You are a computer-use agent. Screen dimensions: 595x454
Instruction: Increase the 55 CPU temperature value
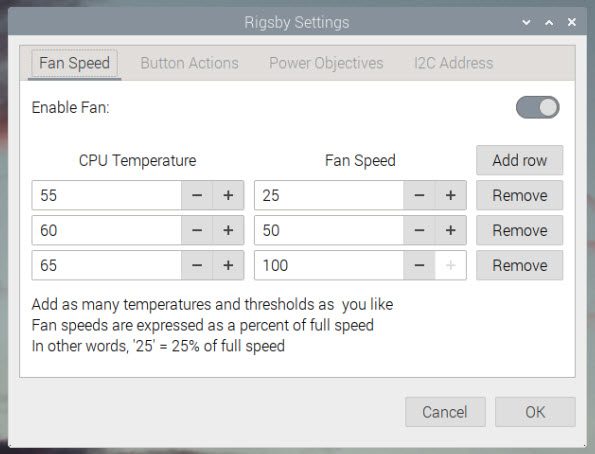(x=228, y=195)
